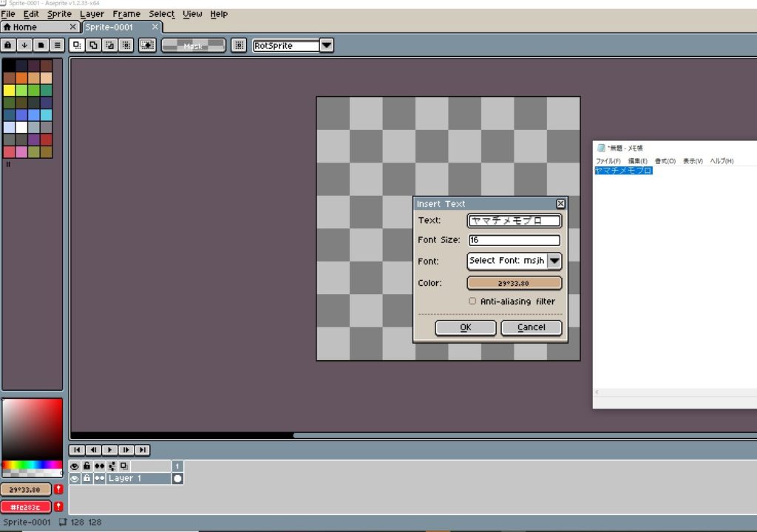Enable the Anti-aliasing filter checkbox

pos(472,301)
